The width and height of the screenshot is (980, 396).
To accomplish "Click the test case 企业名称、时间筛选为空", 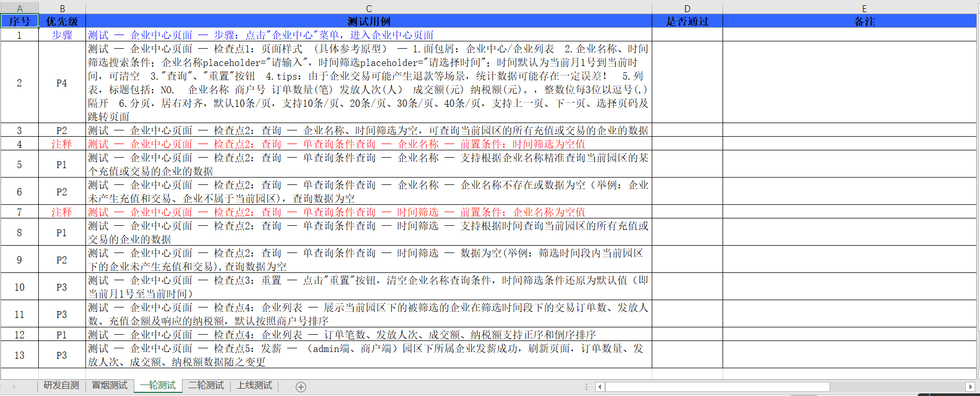I will [x=369, y=130].
